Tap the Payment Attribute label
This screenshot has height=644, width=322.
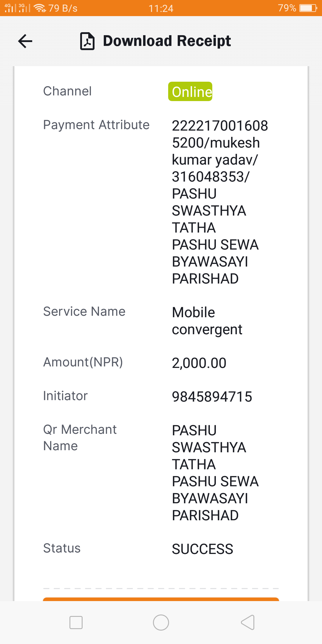[96, 125]
